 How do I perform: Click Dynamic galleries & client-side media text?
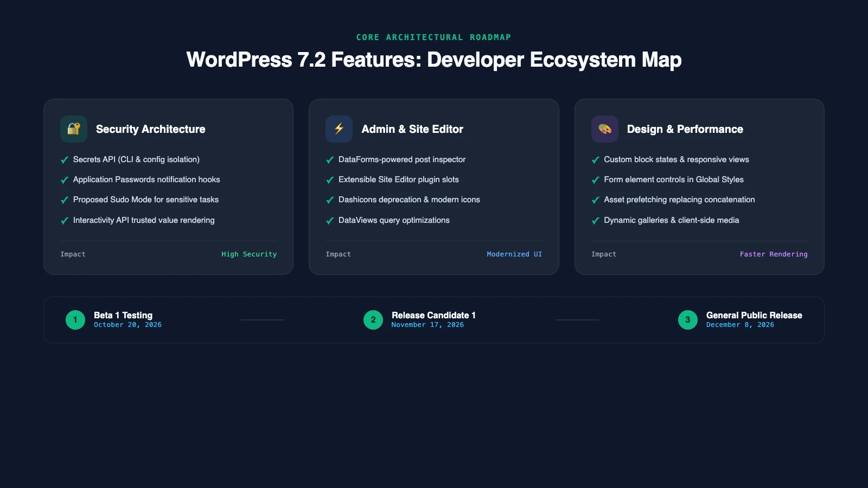pyautogui.click(x=672, y=220)
